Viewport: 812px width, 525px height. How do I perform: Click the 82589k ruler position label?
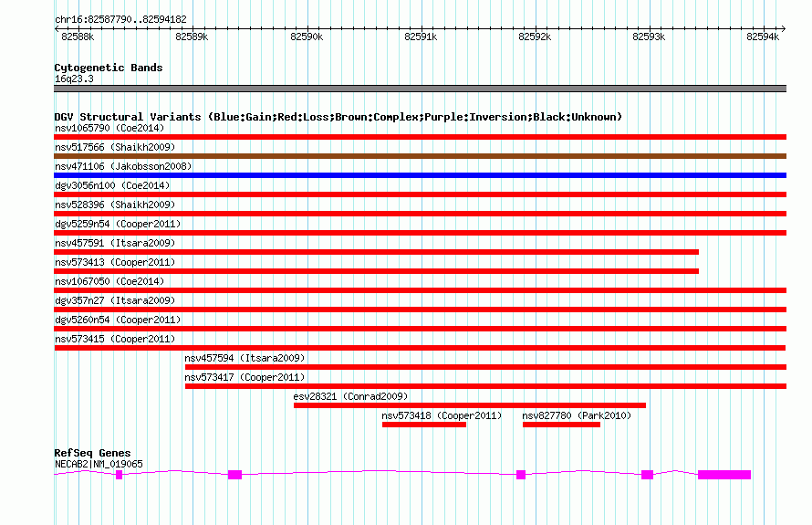(192, 37)
